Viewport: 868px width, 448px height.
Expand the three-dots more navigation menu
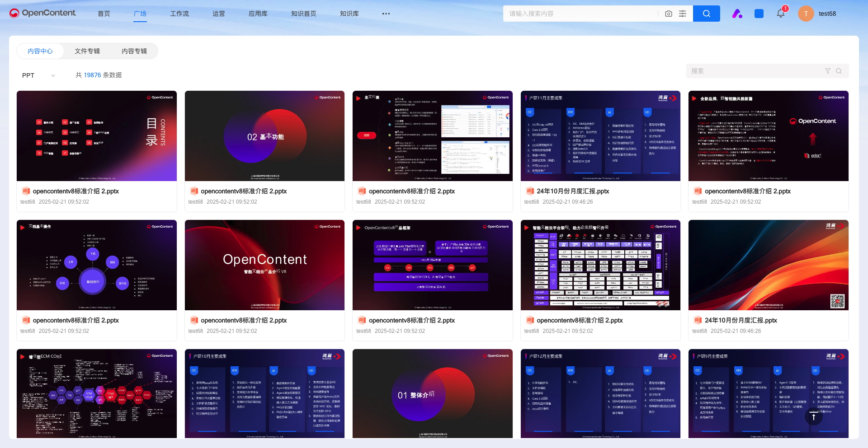(386, 14)
